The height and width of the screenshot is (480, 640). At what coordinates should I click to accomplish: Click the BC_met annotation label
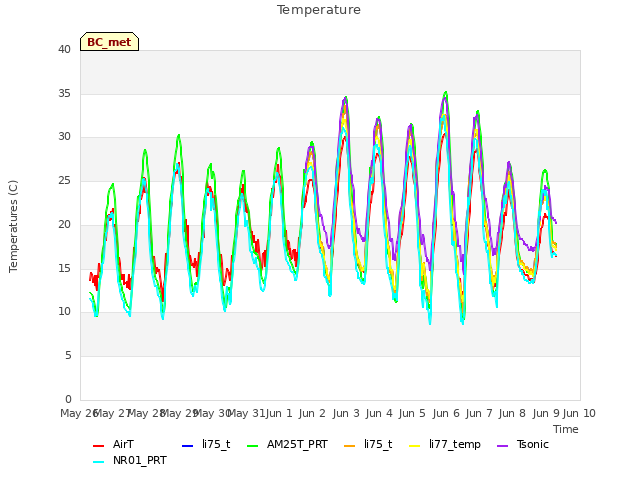pos(109,42)
